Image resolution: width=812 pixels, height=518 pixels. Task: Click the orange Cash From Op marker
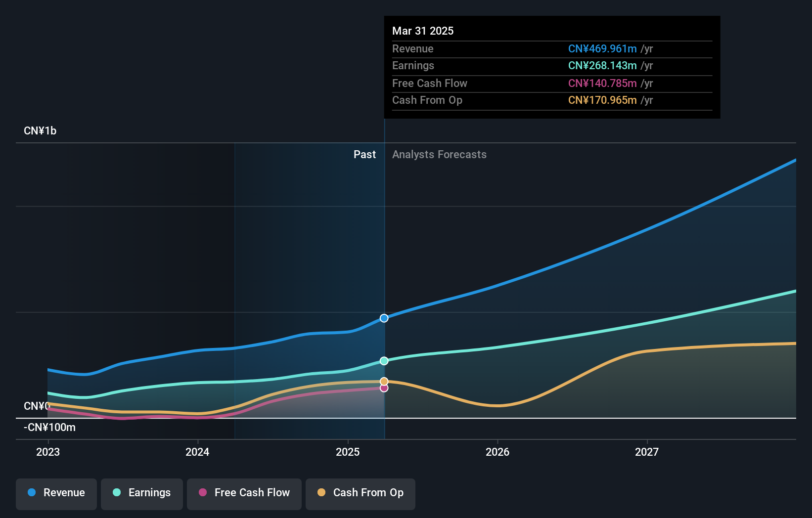tap(384, 382)
